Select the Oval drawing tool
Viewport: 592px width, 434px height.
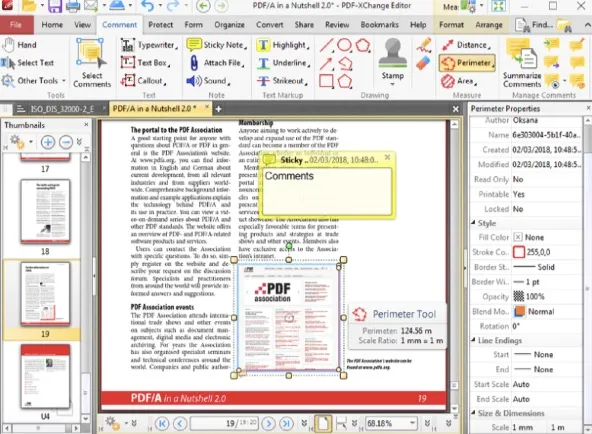click(344, 45)
